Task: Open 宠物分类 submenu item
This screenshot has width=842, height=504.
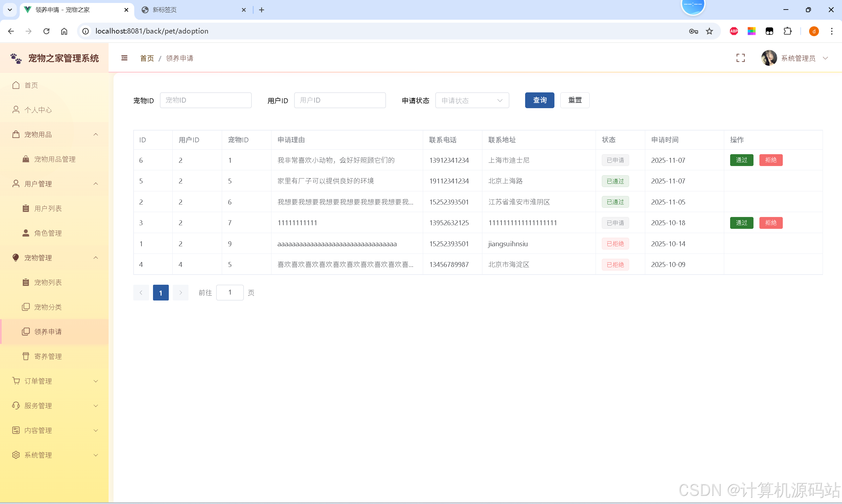Action: coord(54,307)
